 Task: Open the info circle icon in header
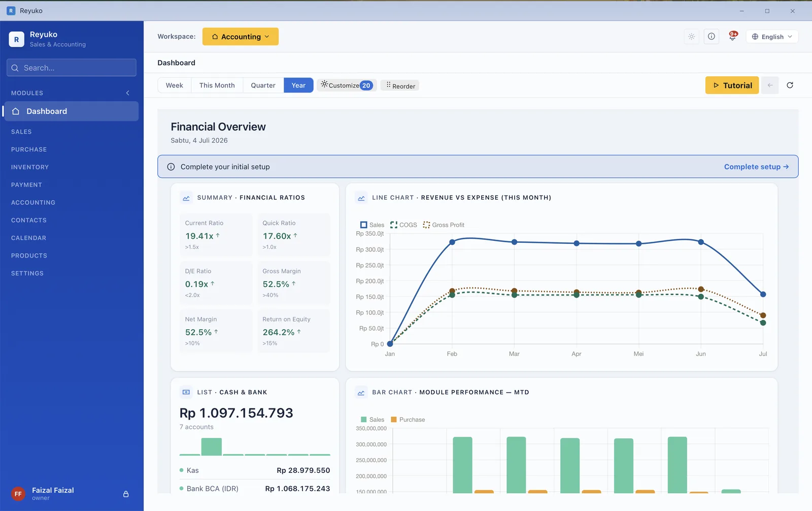(712, 37)
